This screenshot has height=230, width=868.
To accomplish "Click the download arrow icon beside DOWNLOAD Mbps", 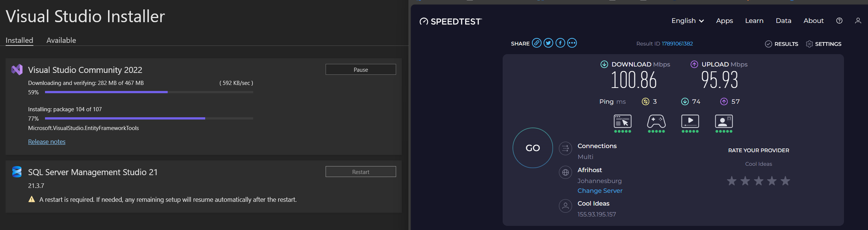I will coord(604,64).
